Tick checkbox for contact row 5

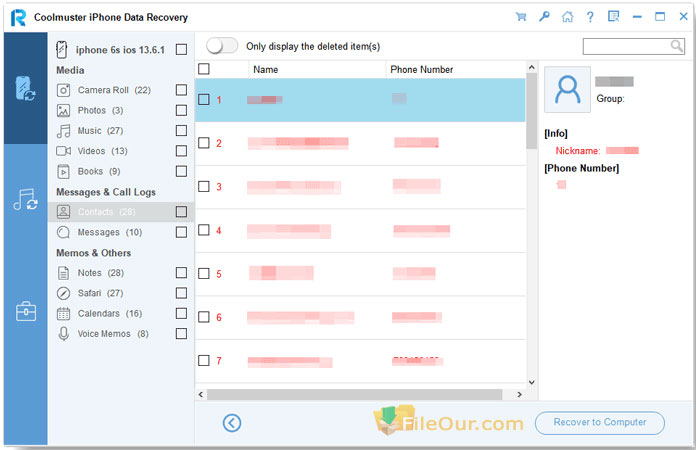[204, 273]
